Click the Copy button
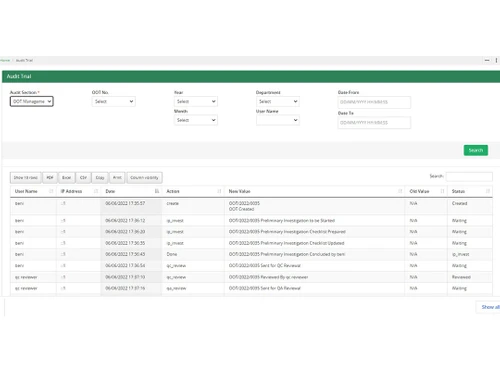Viewport: 500px width, 375px height. click(x=100, y=178)
